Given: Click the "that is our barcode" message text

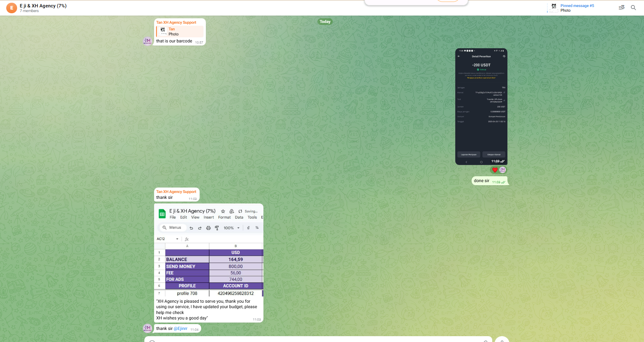Looking at the screenshot, I should pos(174,41).
